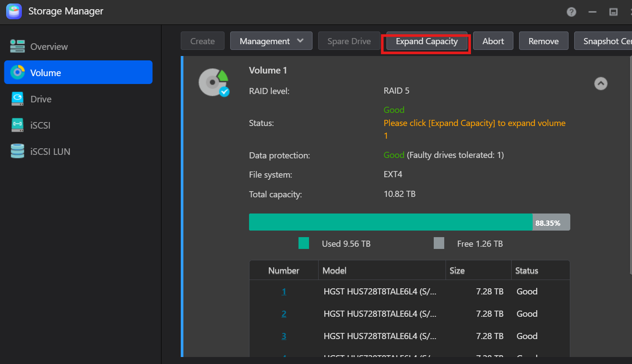Open the Management dropdown menu
Viewport: 632px width, 364px height.
click(271, 41)
